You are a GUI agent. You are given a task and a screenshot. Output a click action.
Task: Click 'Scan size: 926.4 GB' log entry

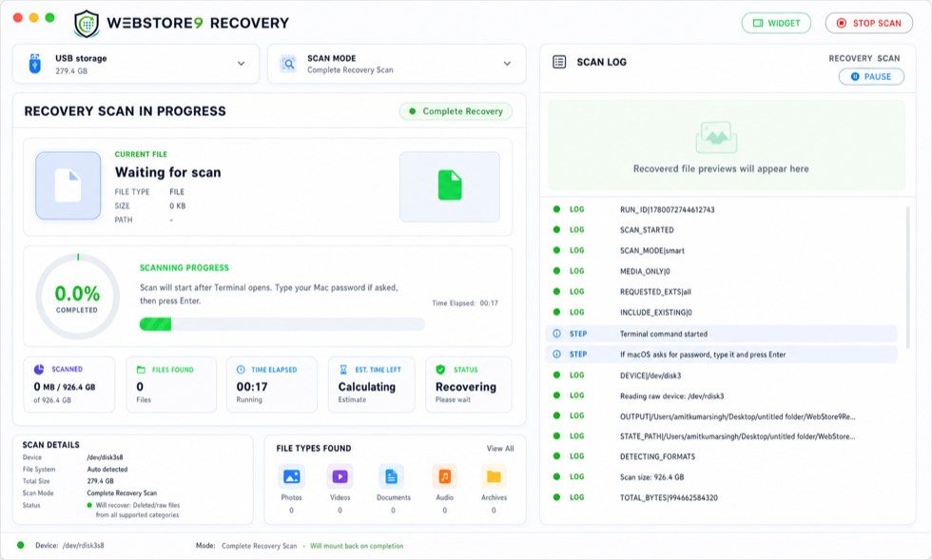coord(652,476)
